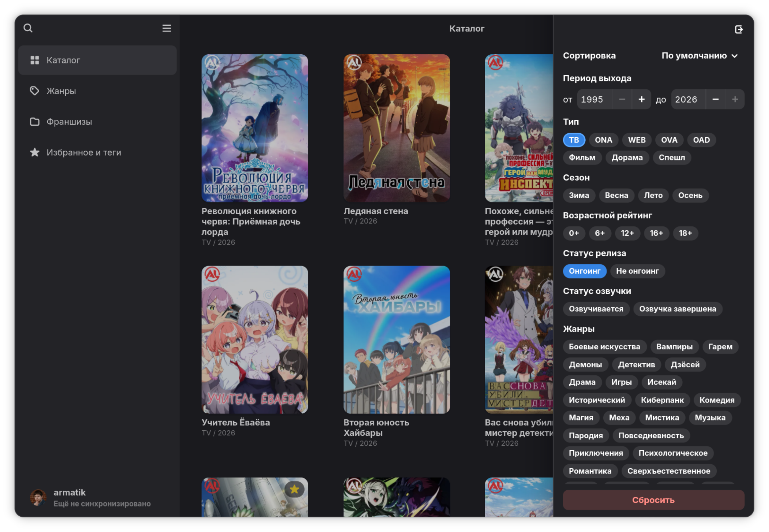
Task: Toggle the Дорама type filter
Action: tap(627, 158)
